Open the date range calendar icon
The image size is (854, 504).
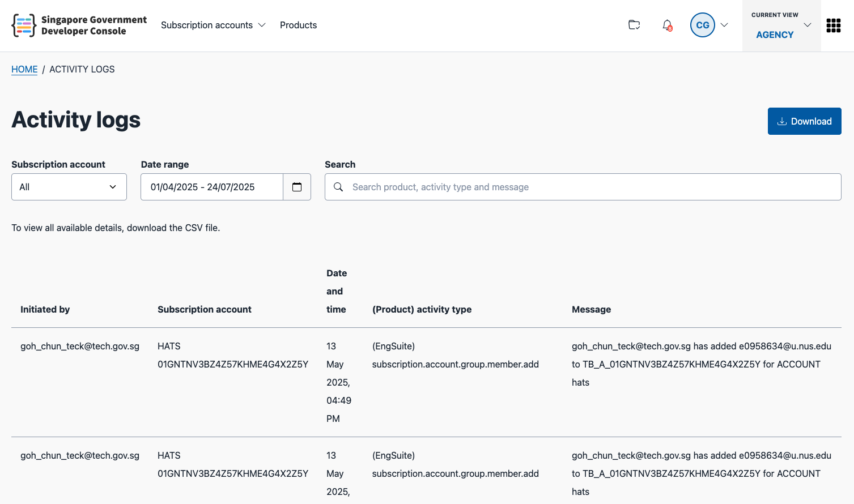297,187
